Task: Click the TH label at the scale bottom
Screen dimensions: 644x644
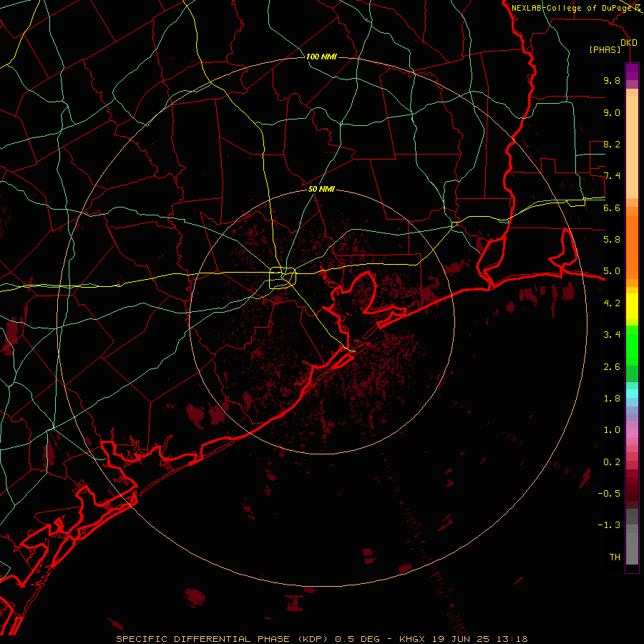Action: coord(615,557)
